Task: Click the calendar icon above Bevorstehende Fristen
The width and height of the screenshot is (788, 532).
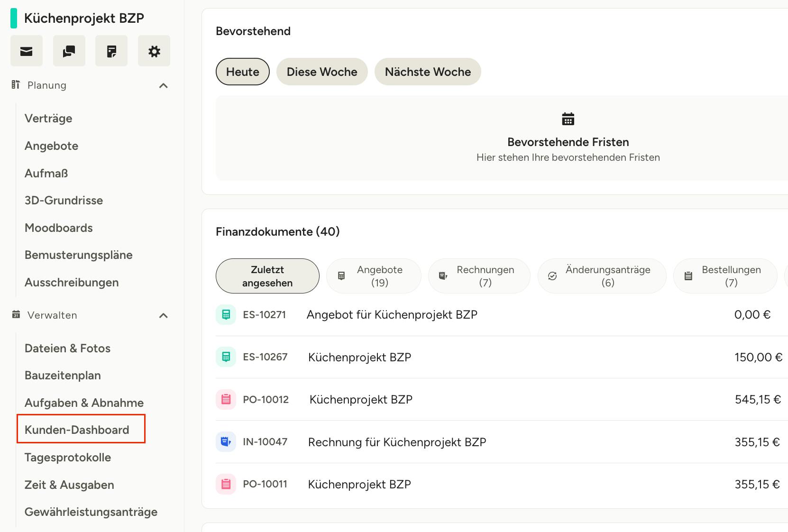Action: tap(568, 119)
